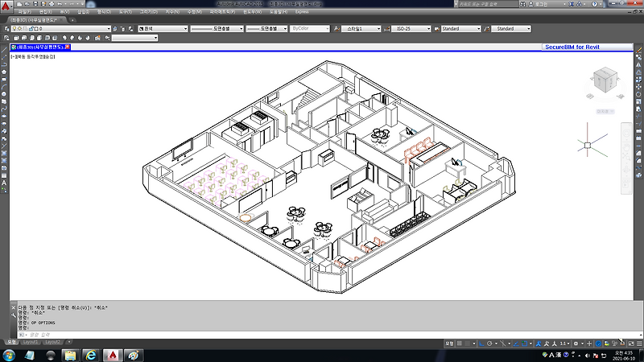Toggle snap mode in status bar

(x=468, y=343)
